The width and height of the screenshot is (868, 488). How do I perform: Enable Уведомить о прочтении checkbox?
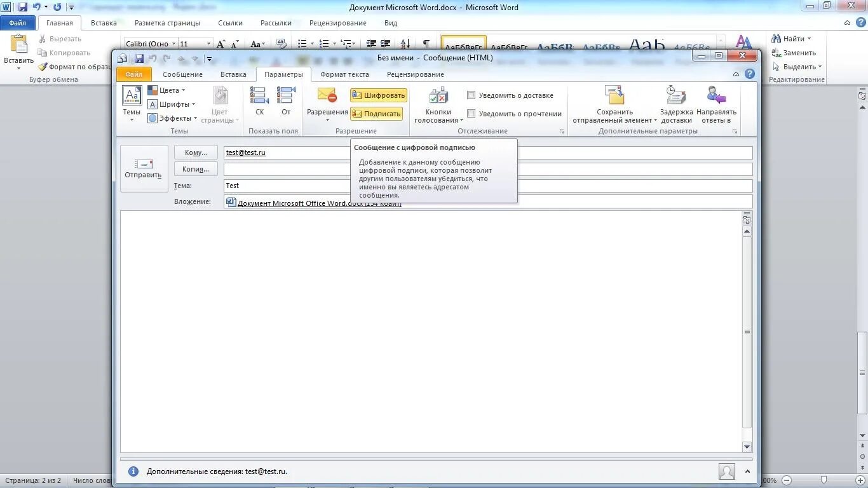[471, 114]
